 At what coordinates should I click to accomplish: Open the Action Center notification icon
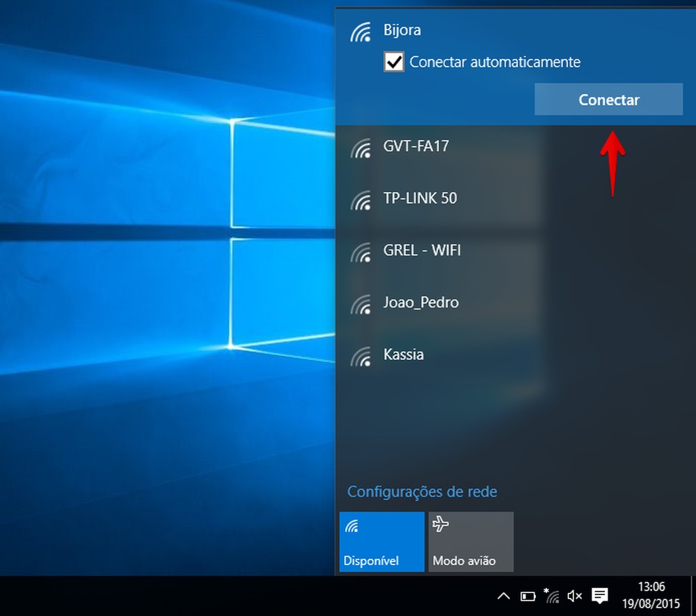click(600, 597)
